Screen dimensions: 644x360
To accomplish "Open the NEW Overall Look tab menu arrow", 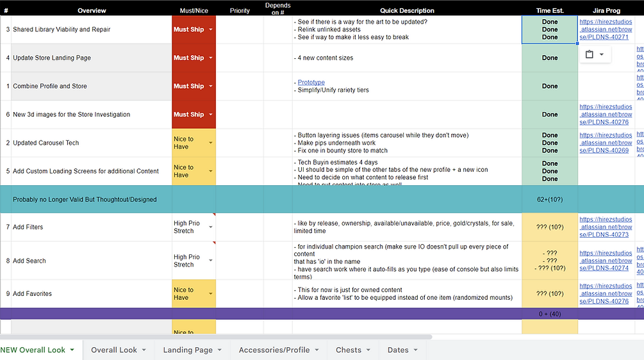I will point(72,350).
